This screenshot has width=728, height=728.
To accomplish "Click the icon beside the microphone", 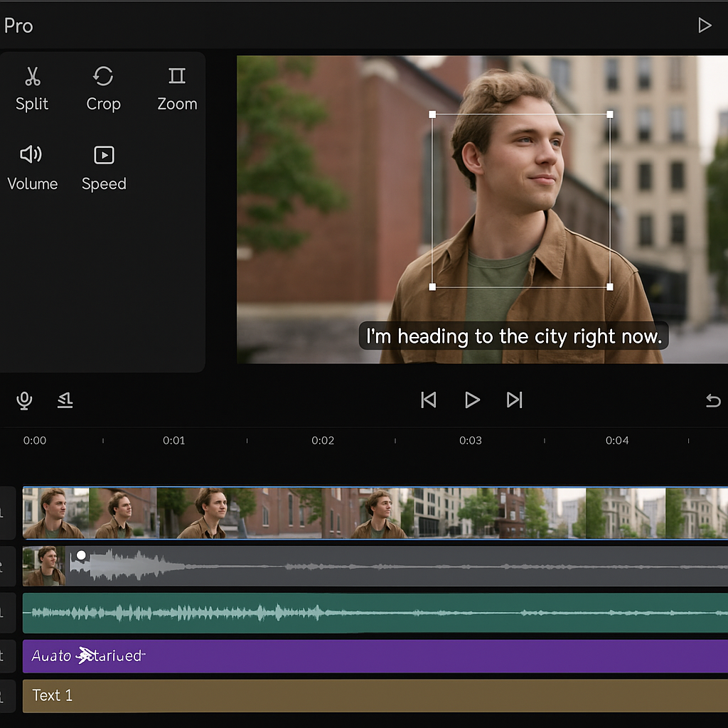I will [65, 400].
